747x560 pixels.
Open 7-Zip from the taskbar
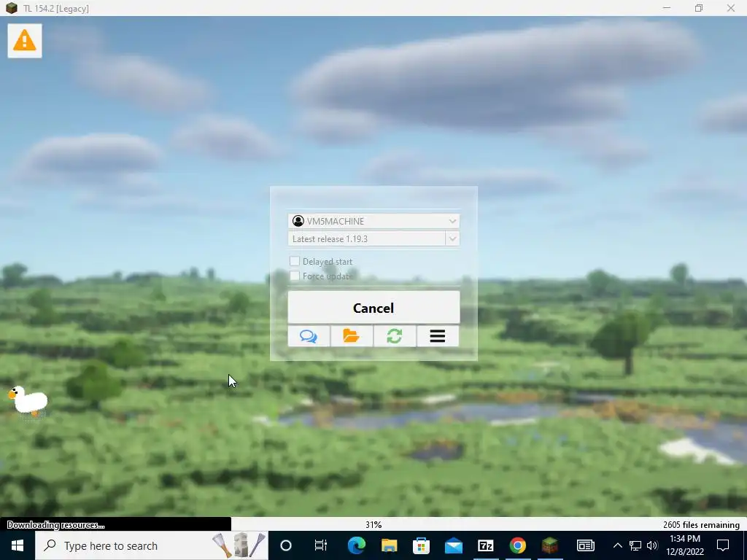[x=485, y=545]
